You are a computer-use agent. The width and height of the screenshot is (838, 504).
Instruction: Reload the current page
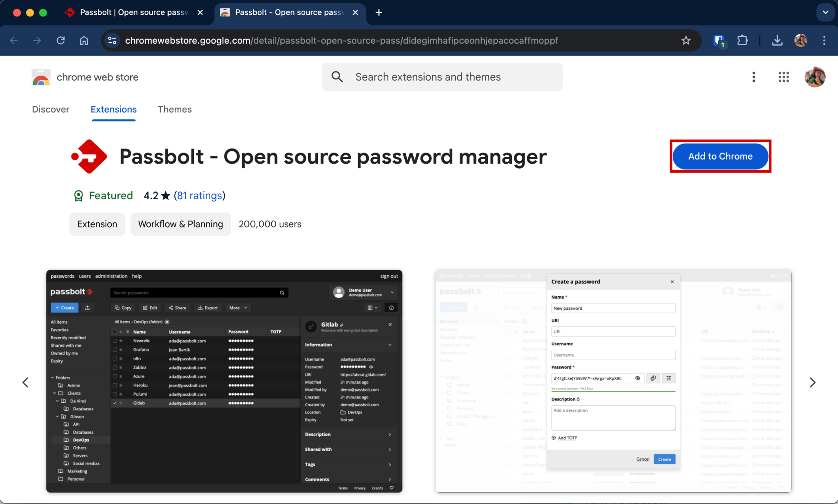61,40
